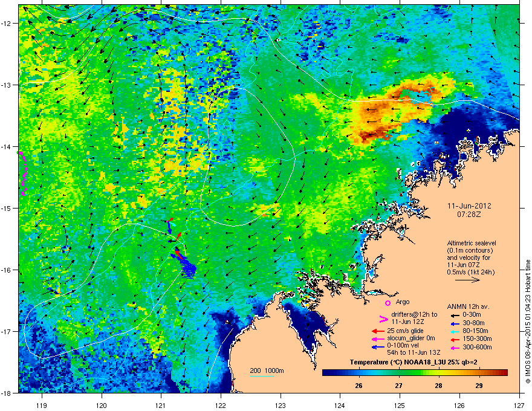Image resolution: width=532 pixels, height=411 pixels.
Task: Click the '150-300m' depth label
Action: 477,338
